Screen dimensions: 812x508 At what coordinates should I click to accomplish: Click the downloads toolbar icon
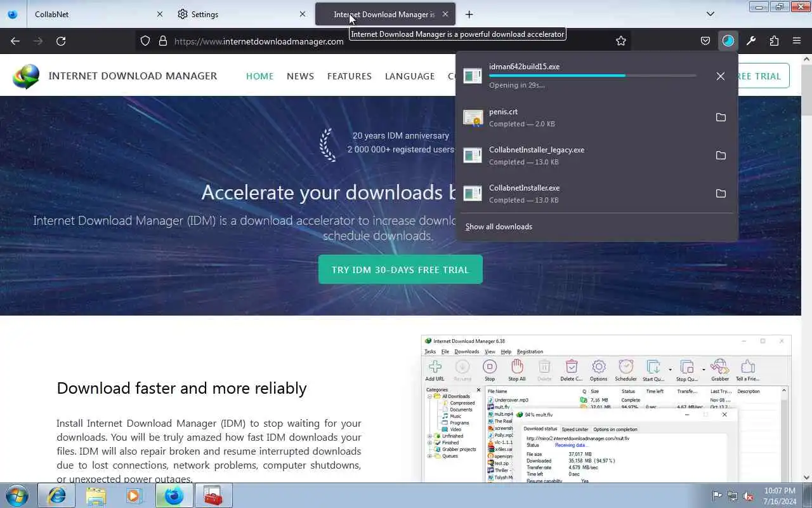click(728, 41)
